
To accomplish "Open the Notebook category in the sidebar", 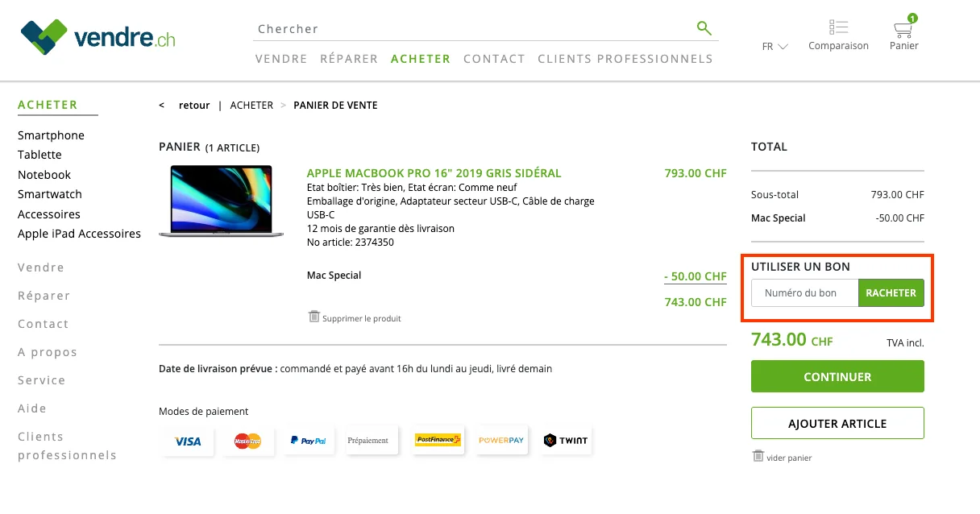I will [44, 174].
